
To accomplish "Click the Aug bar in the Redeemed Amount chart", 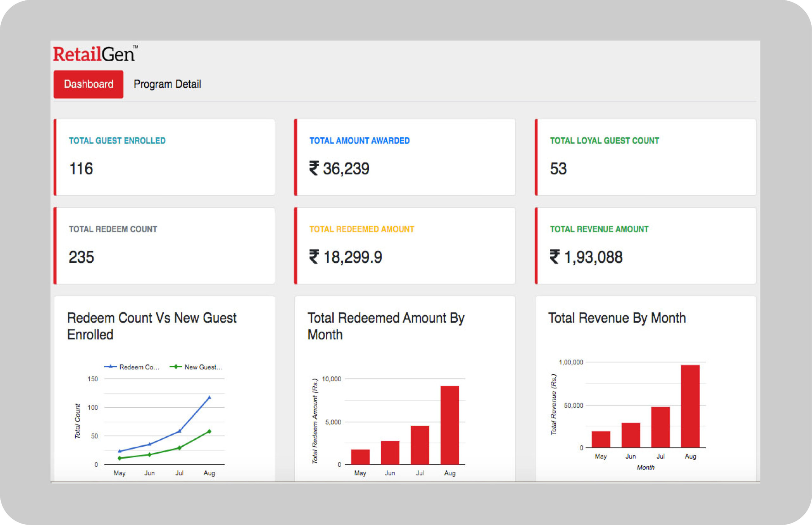I will pos(450,425).
